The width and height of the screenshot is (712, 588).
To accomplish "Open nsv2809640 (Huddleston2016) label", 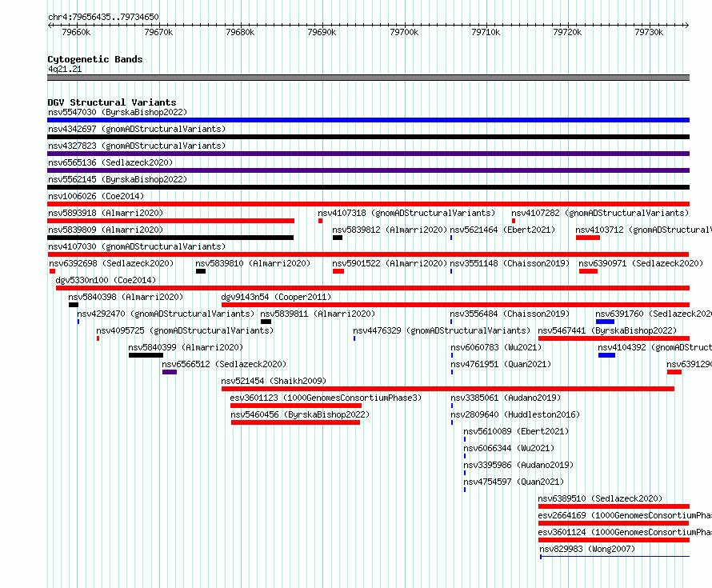I will pos(515,414).
